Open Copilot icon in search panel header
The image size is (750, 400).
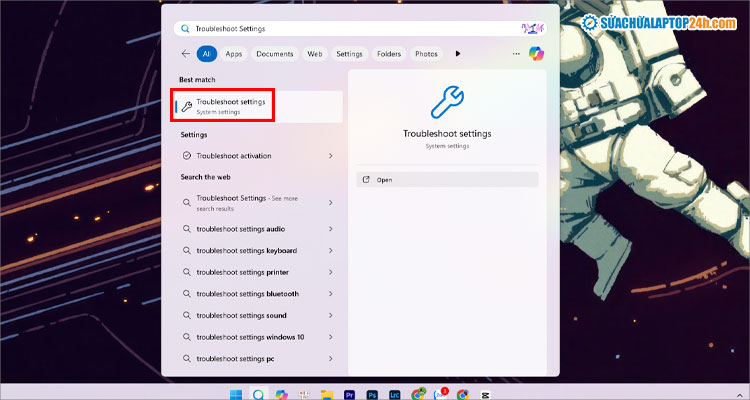pos(536,53)
